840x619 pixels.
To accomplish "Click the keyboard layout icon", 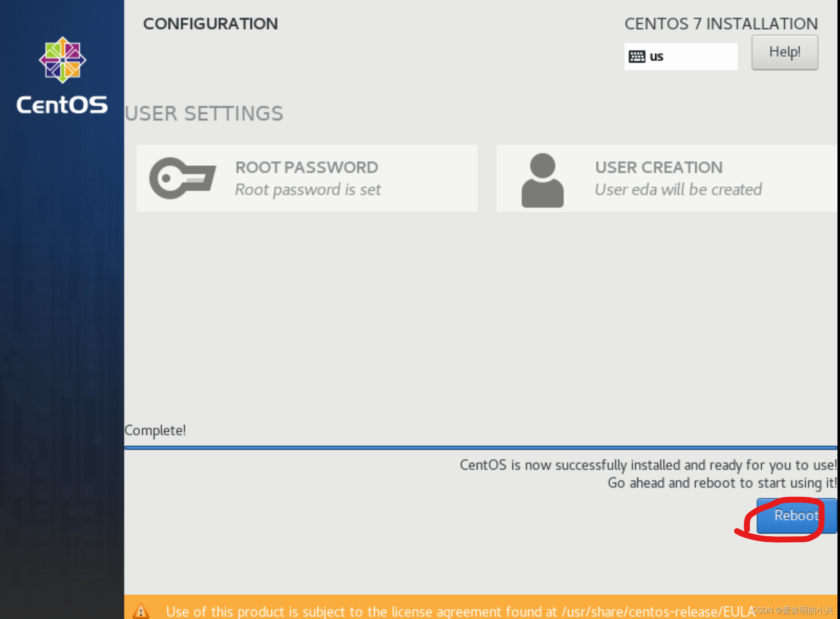I will pyautogui.click(x=637, y=56).
